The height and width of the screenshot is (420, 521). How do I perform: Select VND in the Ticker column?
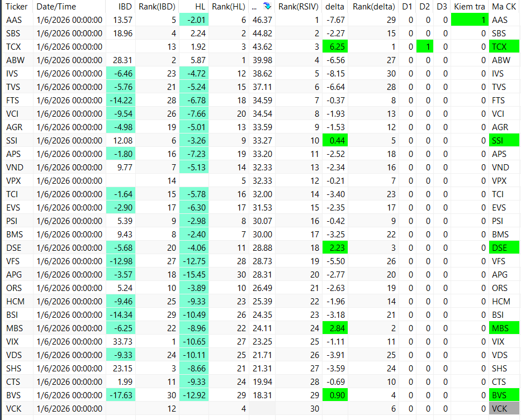pos(15,168)
